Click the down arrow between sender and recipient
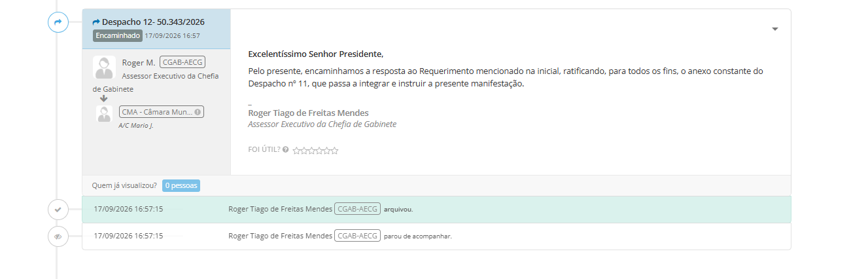Viewport: 868px width, 279px height. coord(103,98)
